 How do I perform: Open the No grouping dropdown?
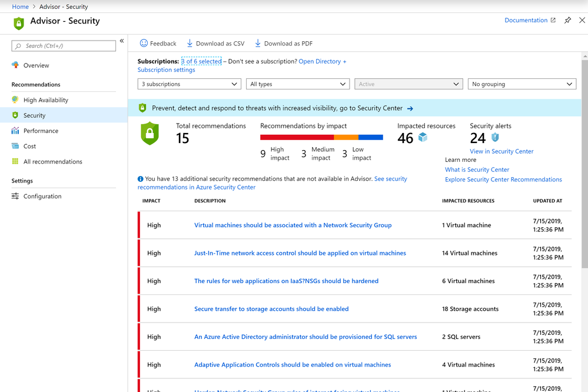click(x=522, y=84)
